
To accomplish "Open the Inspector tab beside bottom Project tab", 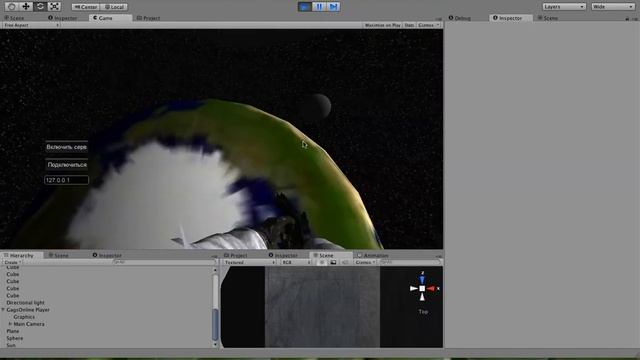I will point(283,256).
